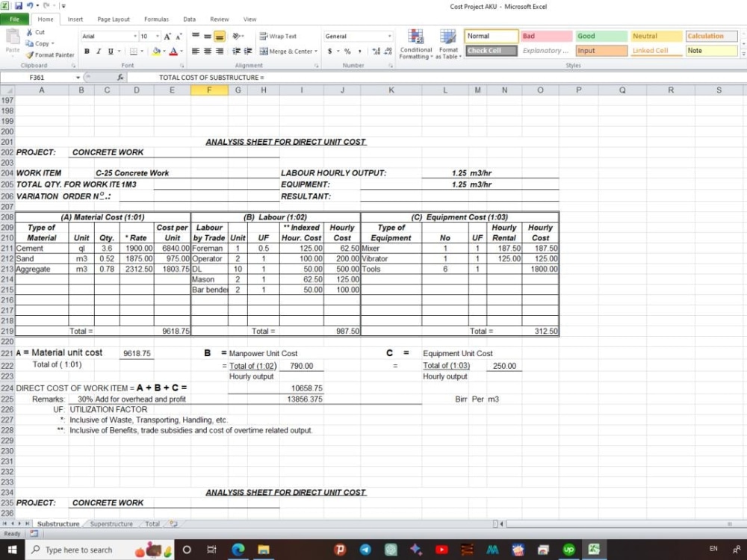Increase the decimal places
The image size is (747, 560).
376,51
